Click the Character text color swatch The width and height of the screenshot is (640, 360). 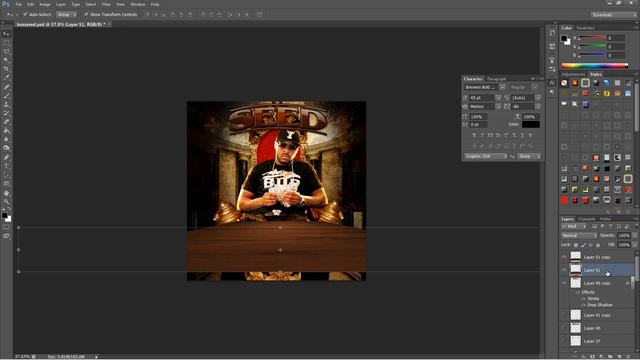[x=531, y=124]
